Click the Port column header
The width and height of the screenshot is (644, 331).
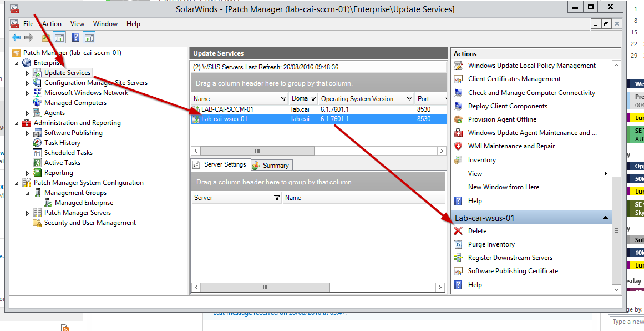(429, 99)
